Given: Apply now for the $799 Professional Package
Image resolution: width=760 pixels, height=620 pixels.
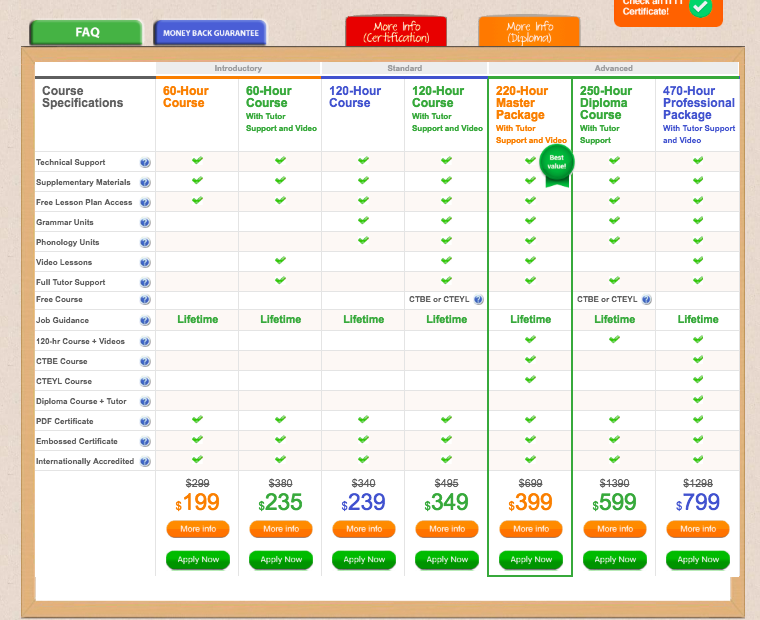Looking at the screenshot, I should tap(697, 560).
